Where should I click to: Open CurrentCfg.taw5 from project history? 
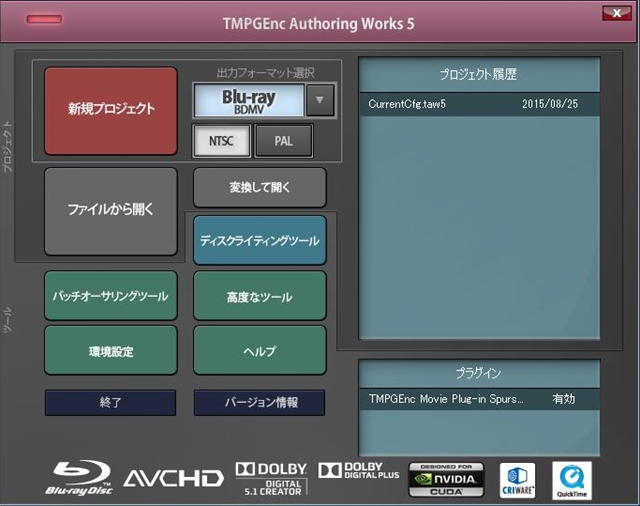point(479,104)
